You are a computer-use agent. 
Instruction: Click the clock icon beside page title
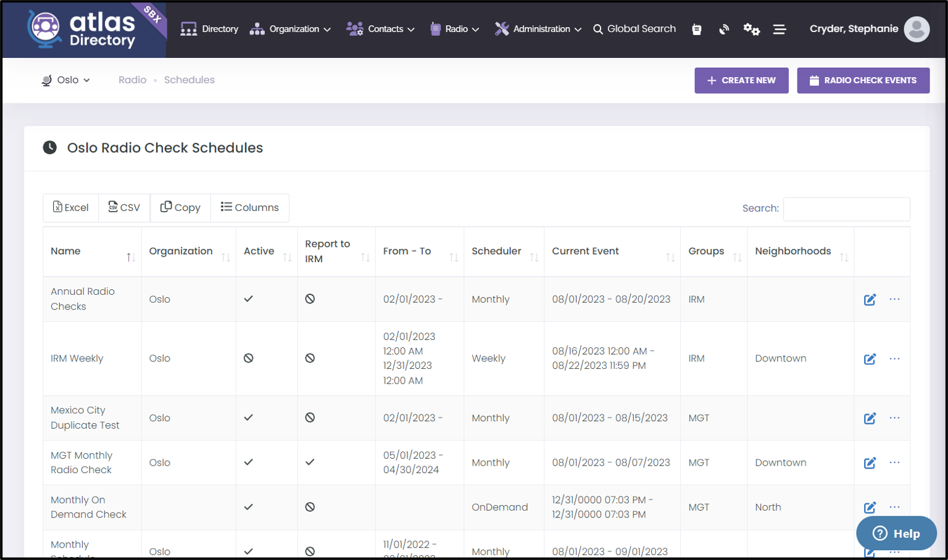pos(49,147)
